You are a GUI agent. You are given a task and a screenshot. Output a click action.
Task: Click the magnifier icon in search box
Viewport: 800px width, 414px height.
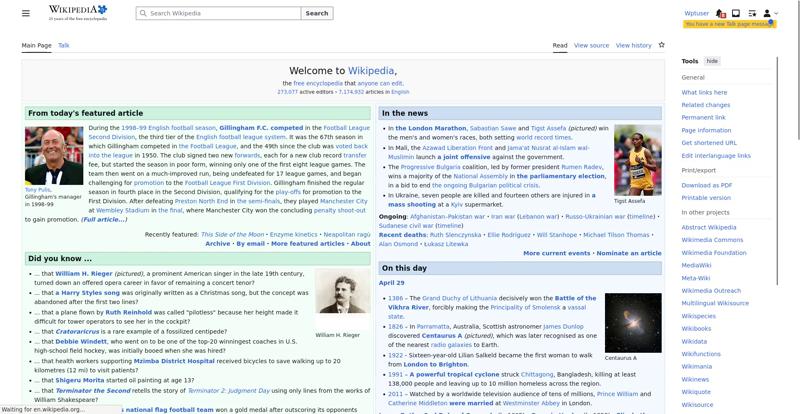[x=141, y=14]
